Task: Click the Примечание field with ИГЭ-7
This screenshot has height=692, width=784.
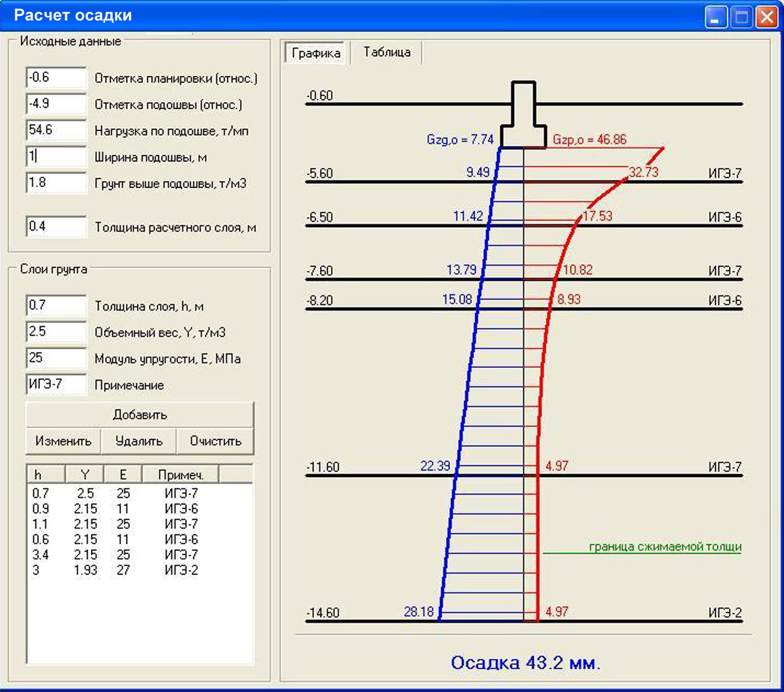Action: click(x=56, y=384)
